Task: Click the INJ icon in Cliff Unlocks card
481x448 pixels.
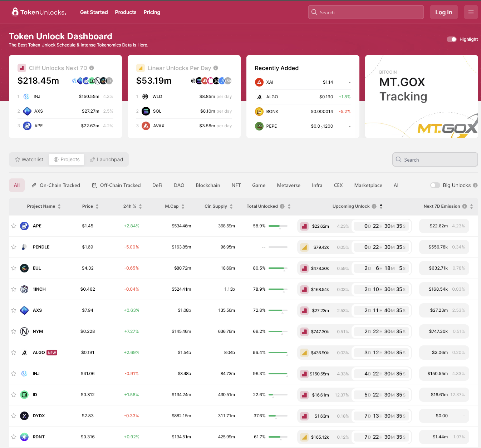Action: pos(26,97)
